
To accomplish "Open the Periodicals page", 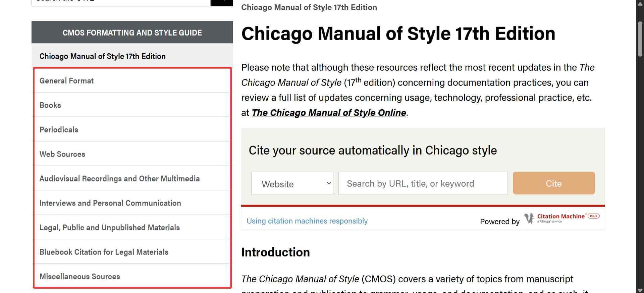I will coord(59,130).
